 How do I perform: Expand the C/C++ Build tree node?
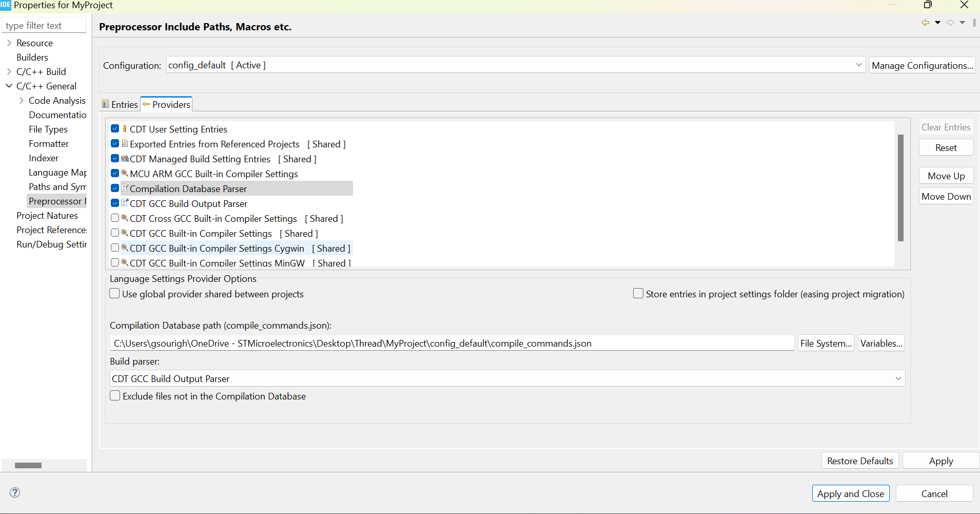(9, 72)
